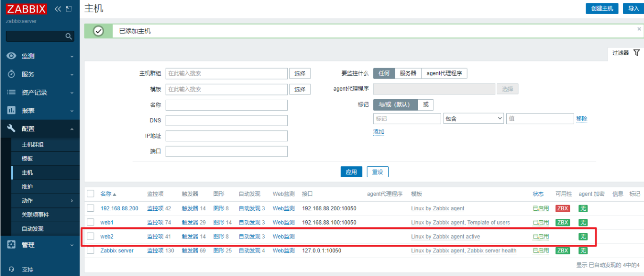644x276 pixels.
Task: Click the 创建主机 button
Action: 602,9
